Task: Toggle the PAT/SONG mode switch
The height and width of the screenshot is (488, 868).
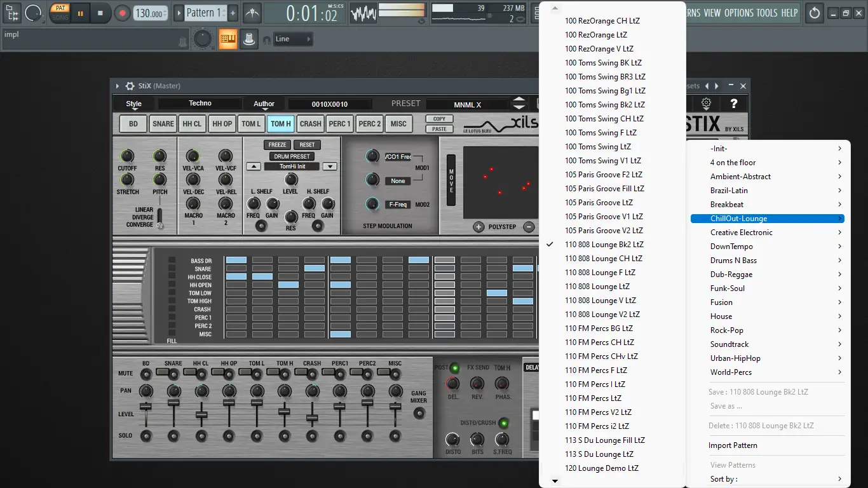Action: tap(60, 13)
